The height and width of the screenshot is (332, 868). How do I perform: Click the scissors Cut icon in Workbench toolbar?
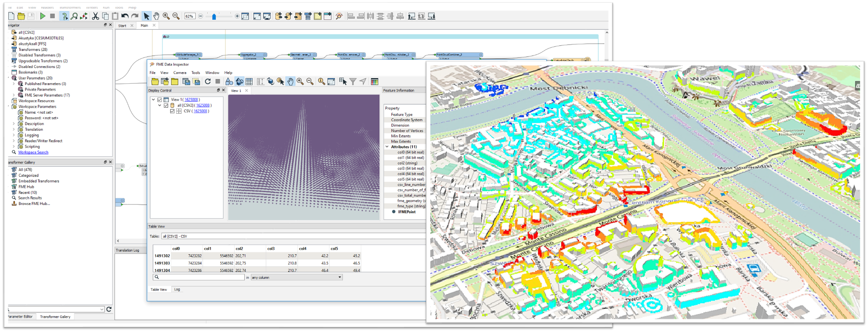(x=95, y=16)
